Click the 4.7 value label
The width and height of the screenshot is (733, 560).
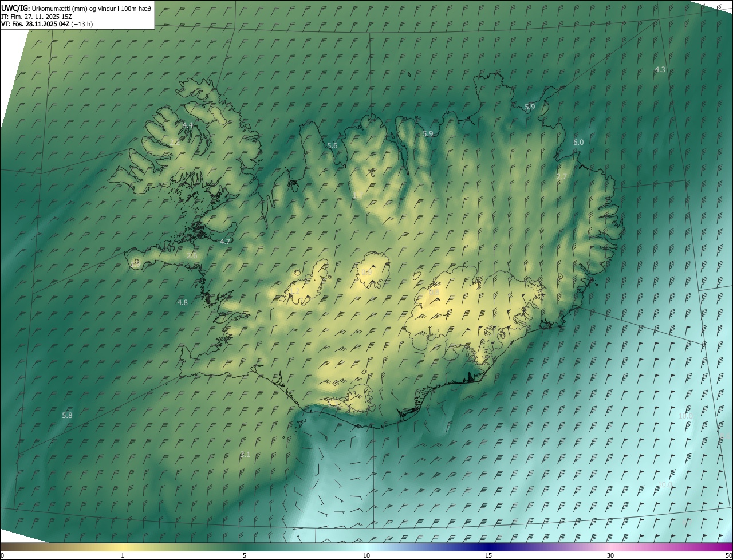pyautogui.click(x=225, y=242)
